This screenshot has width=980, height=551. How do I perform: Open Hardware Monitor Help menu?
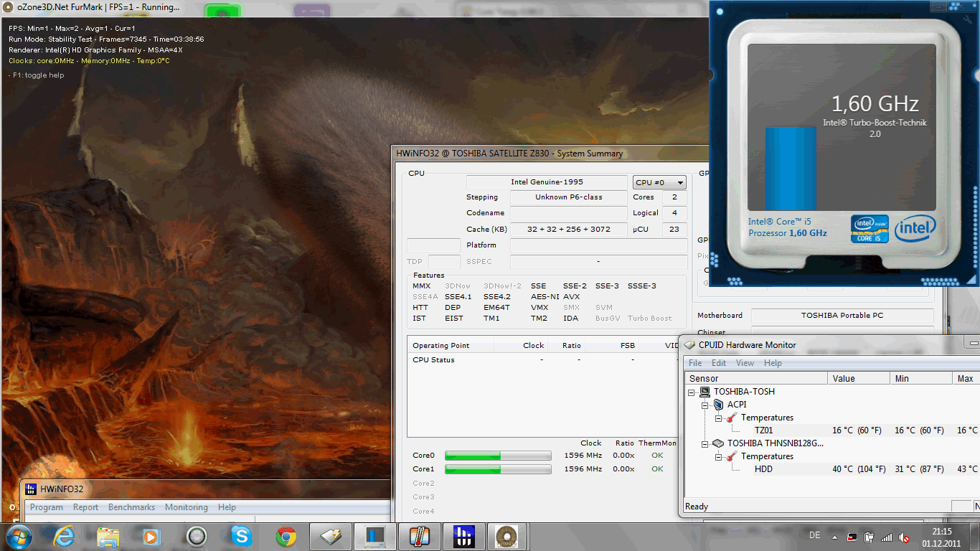click(x=773, y=363)
